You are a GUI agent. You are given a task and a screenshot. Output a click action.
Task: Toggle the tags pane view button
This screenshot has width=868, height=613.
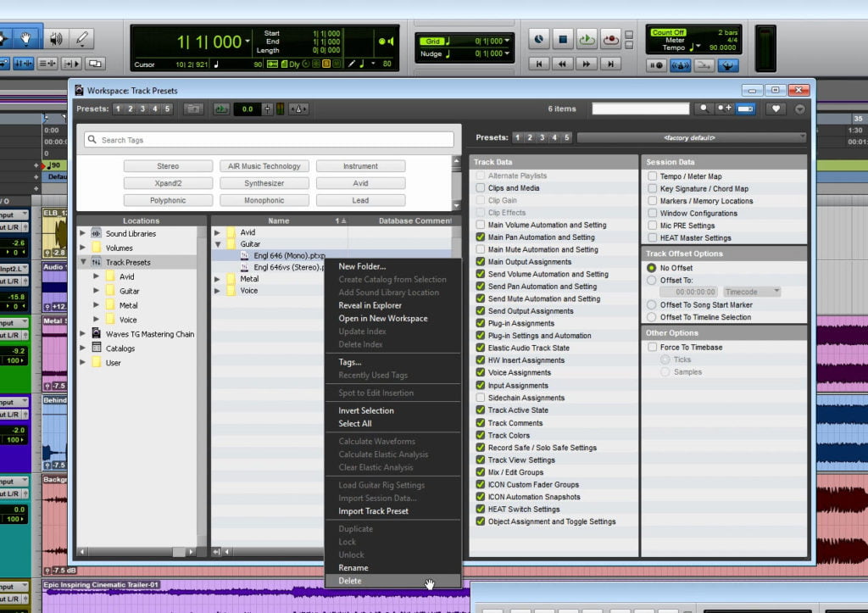click(746, 109)
